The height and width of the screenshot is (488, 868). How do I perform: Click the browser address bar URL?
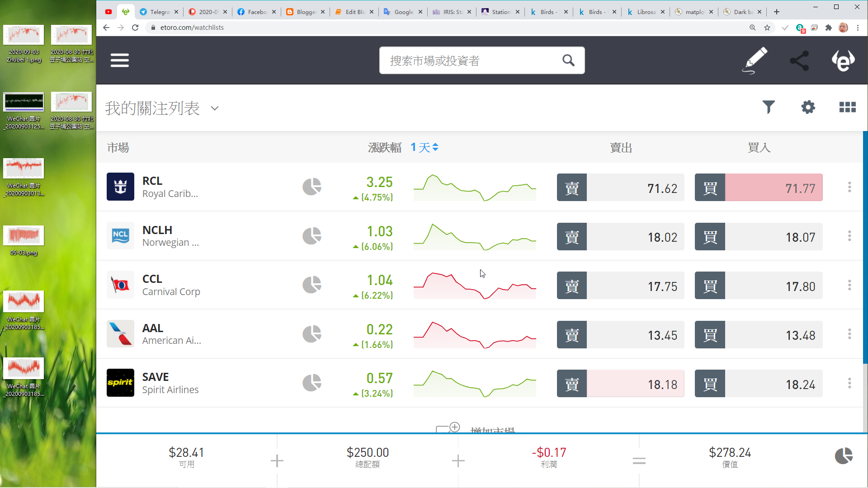coord(192,28)
